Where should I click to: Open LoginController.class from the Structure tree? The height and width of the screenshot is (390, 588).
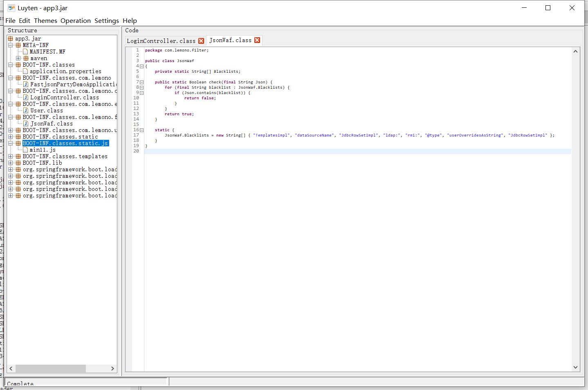pyautogui.click(x=65, y=97)
